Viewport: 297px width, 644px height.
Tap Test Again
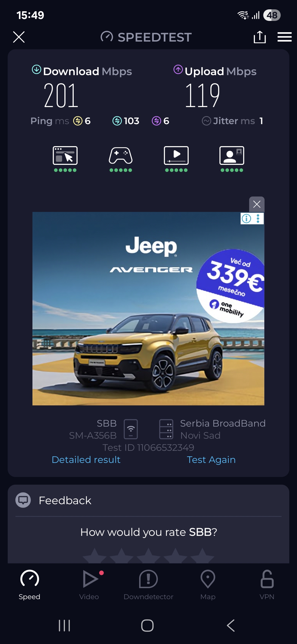(x=211, y=460)
